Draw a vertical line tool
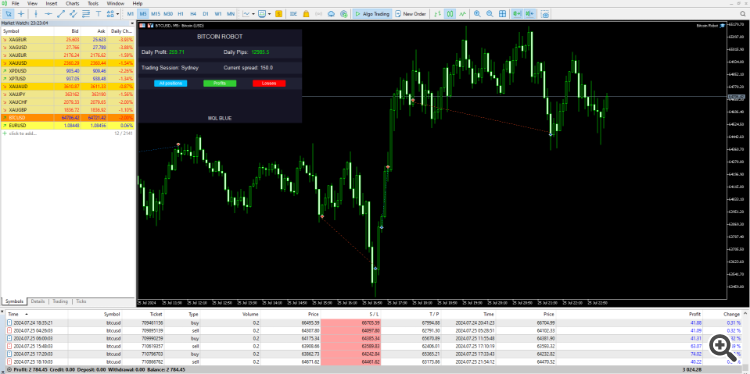Viewport: 750px width, 374px height. (36, 14)
